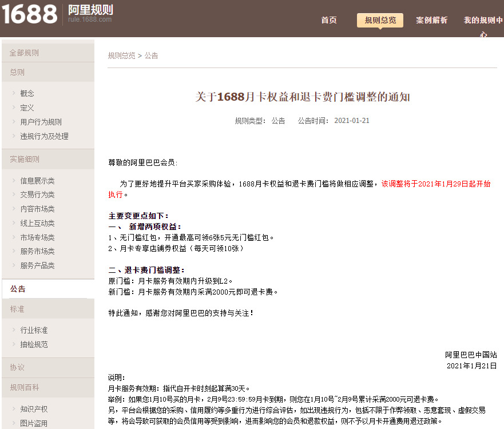Screen dimensions: 504x429
Task: Click the 公告 breadcrumb link
Action: pos(152,55)
